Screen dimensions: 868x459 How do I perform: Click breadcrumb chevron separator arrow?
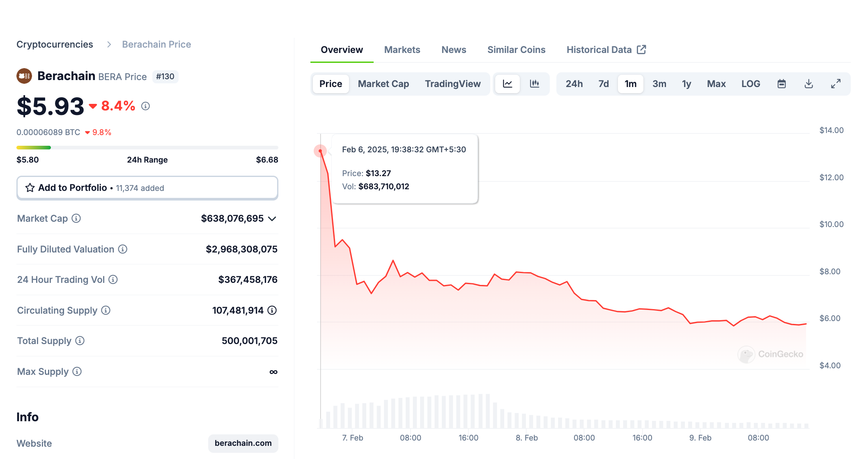[109, 44]
